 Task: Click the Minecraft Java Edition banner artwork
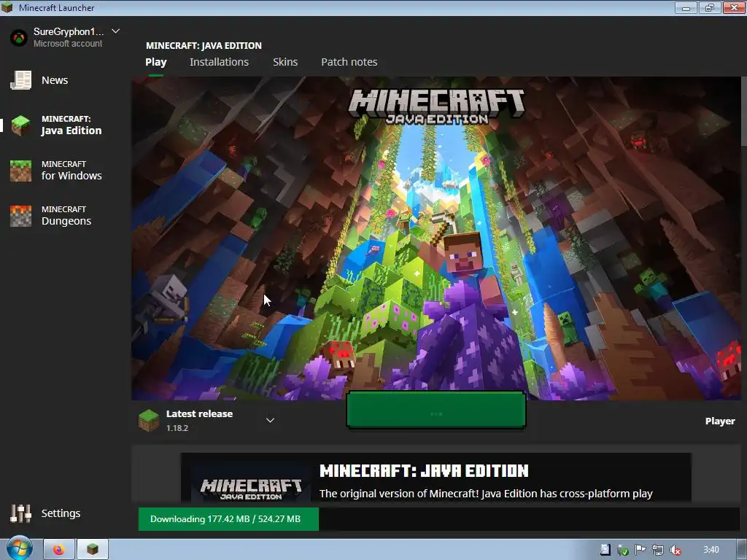[436, 238]
